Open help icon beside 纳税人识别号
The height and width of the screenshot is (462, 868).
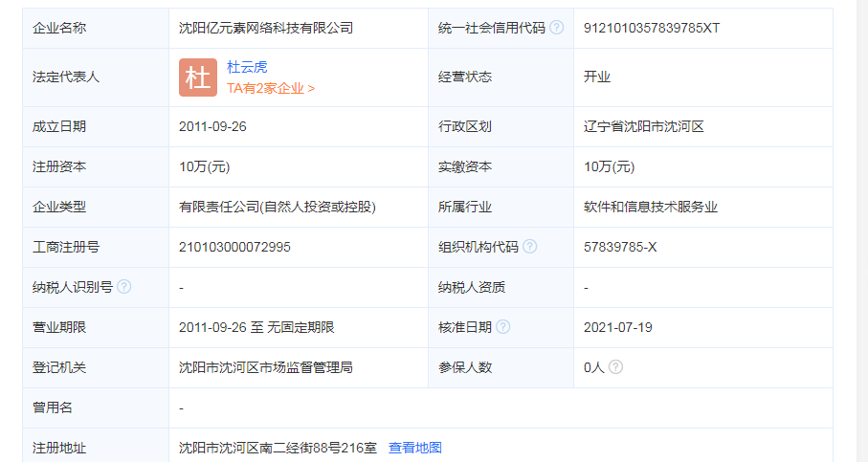tap(124, 287)
